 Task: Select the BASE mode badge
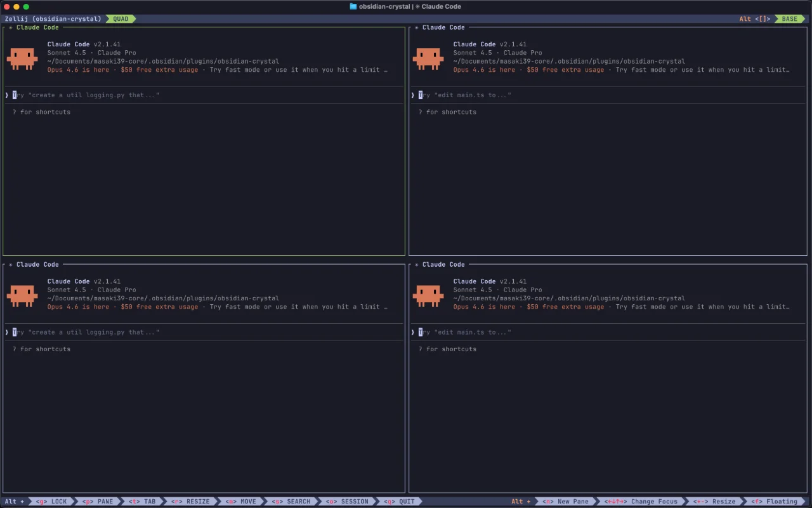pyautogui.click(x=789, y=18)
